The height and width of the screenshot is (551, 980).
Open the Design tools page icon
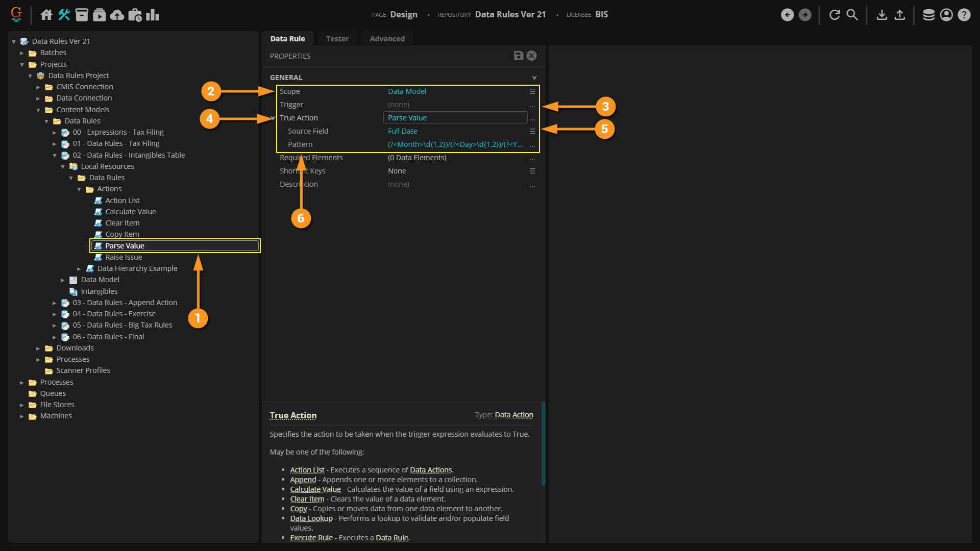tap(64, 15)
